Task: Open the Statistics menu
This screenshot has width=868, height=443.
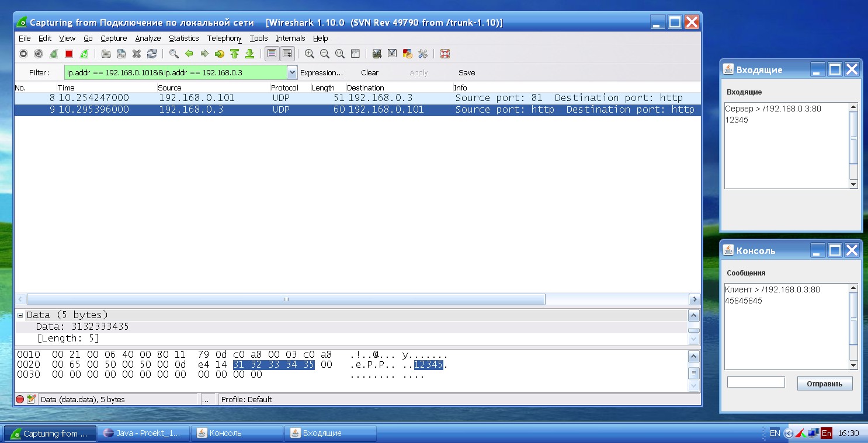Action: point(183,39)
